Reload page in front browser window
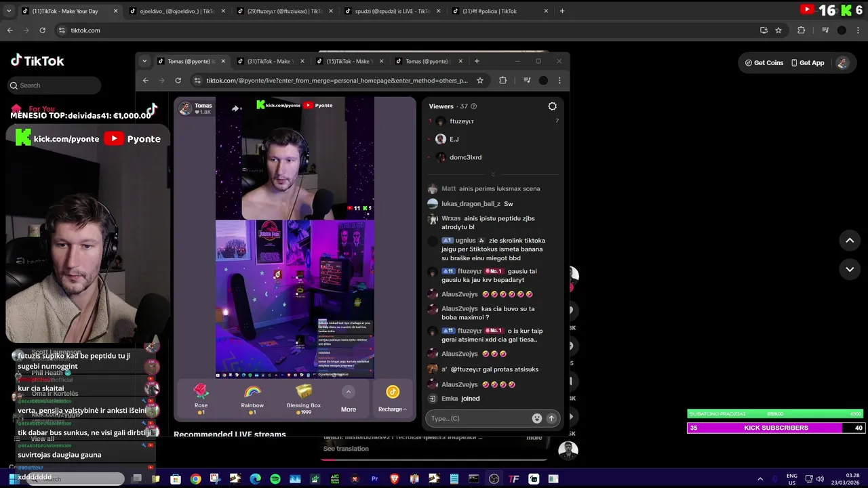Screen dimensions: 868x488 pyautogui.click(x=178, y=80)
